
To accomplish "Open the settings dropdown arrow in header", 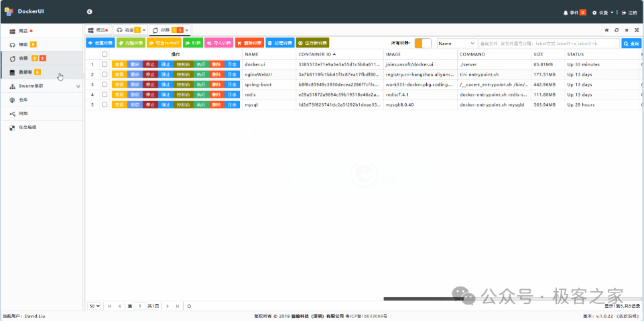I will tap(612, 12).
